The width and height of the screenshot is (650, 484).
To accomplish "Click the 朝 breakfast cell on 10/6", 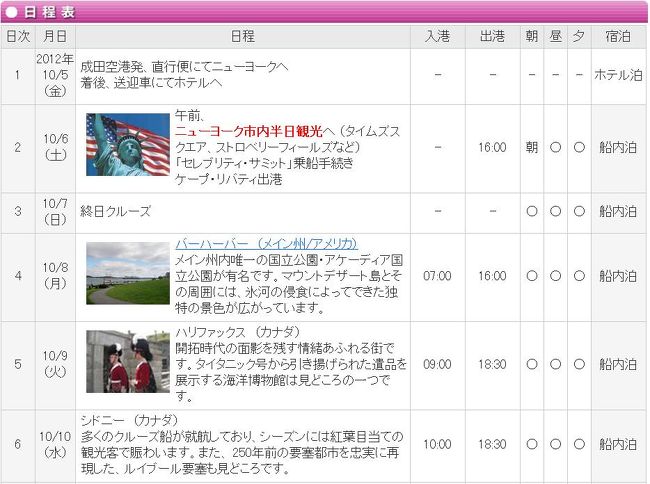I will 532,147.
